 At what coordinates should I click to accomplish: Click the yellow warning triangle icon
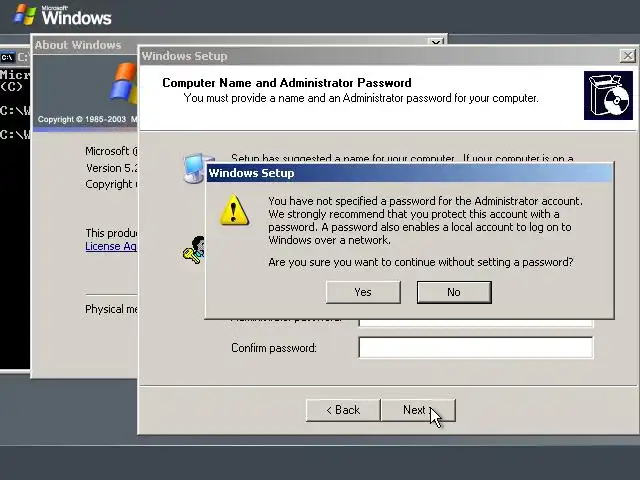click(234, 210)
